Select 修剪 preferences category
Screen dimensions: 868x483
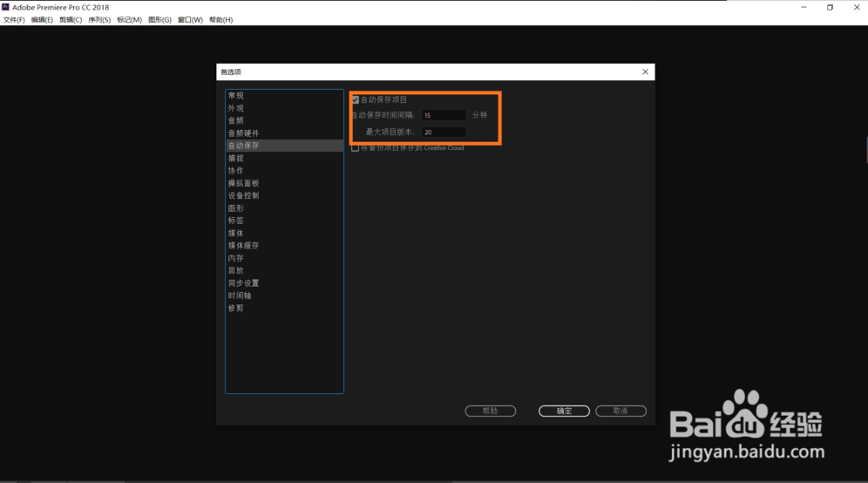tap(284, 308)
